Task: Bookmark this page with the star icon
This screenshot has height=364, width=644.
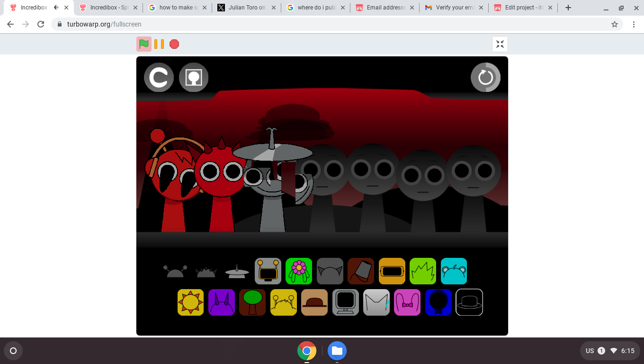Action: pyautogui.click(x=615, y=24)
